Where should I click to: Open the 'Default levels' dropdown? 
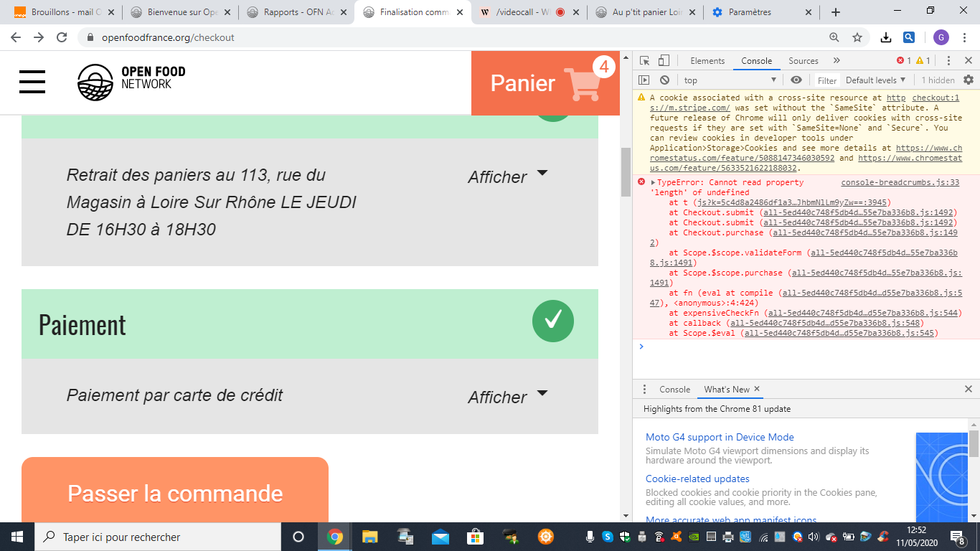point(877,80)
